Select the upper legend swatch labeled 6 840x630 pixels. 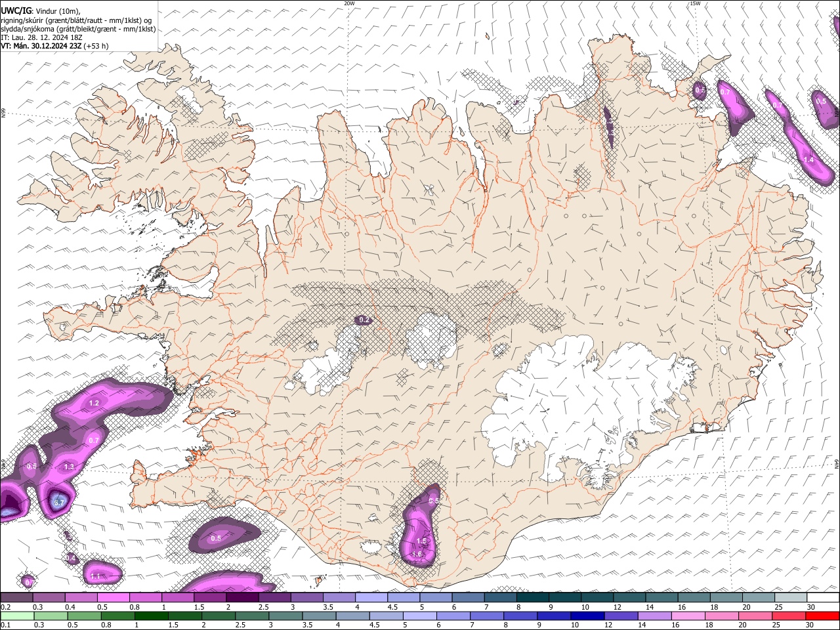click(x=467, y=597)
